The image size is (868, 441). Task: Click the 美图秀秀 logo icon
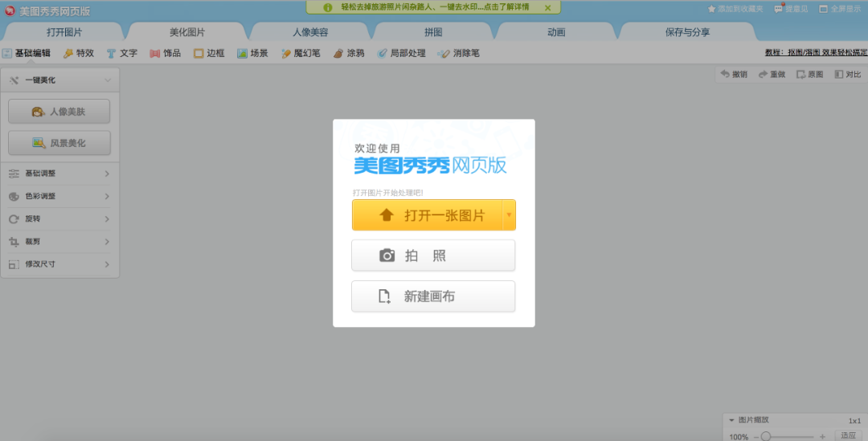[x=10, y=10]
